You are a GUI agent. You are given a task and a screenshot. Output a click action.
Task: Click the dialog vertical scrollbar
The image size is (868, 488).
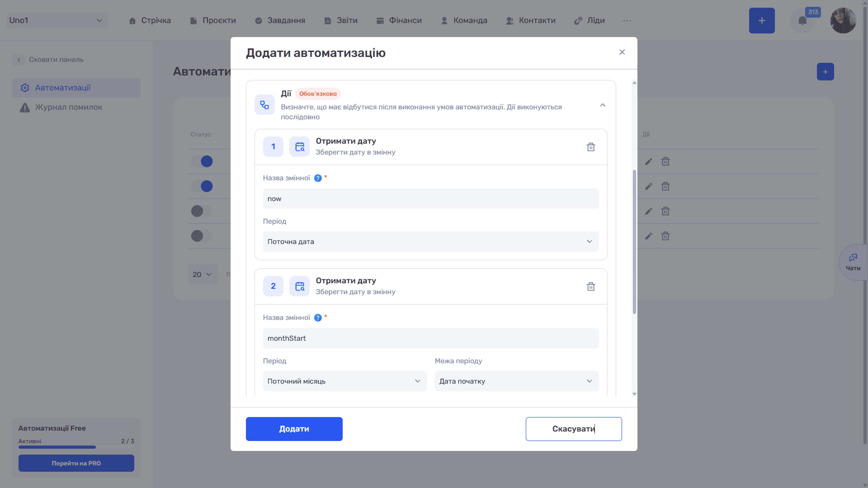coord(634,242)
